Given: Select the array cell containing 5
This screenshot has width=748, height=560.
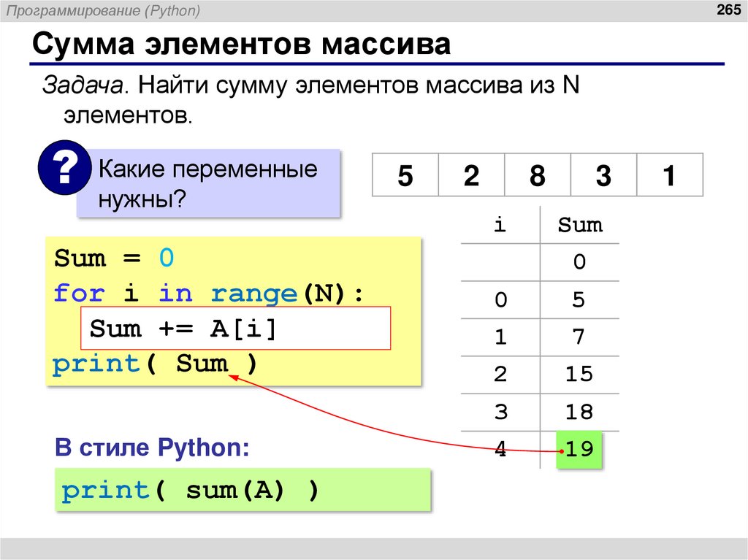Looking at the screenshot, I should point(405,175).
